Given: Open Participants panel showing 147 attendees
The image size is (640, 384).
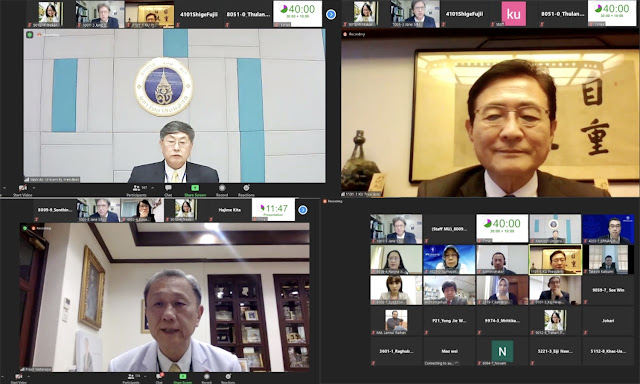Looking at the screenshot, I should point(139,188).
